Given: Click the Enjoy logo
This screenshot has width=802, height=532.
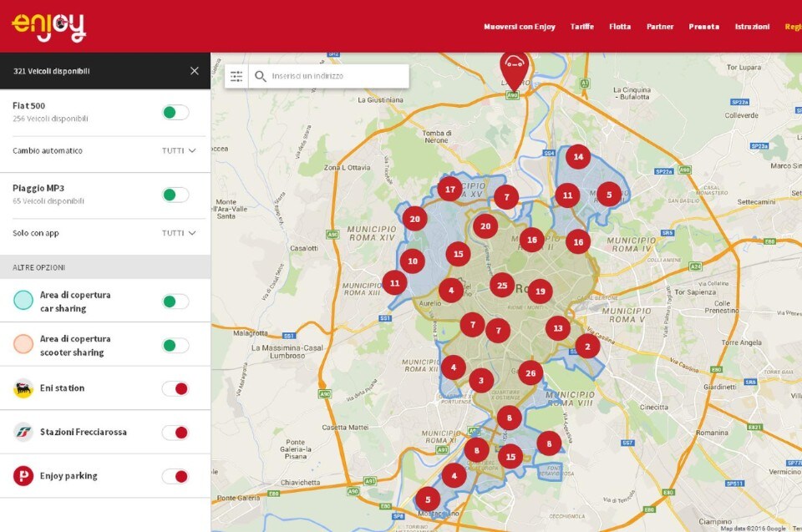Looking at the screenshot, I should (48, 26).
